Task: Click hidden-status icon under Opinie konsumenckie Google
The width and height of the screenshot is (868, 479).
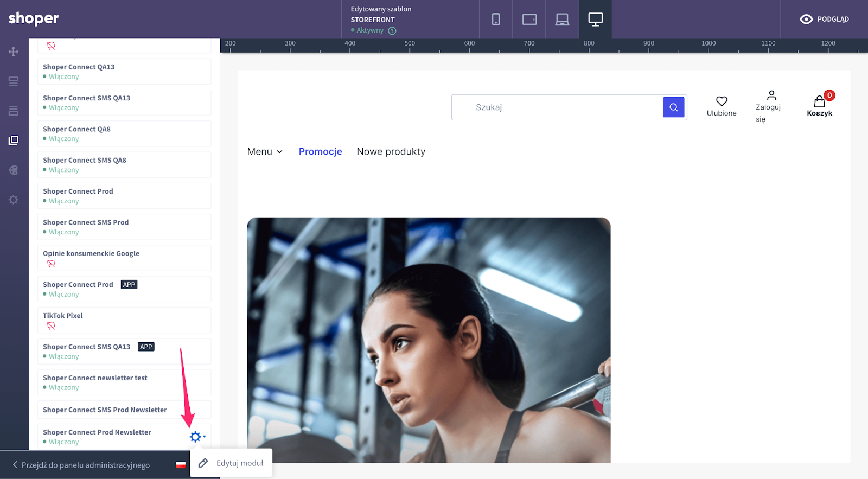Action: click(x=51, y=264)
